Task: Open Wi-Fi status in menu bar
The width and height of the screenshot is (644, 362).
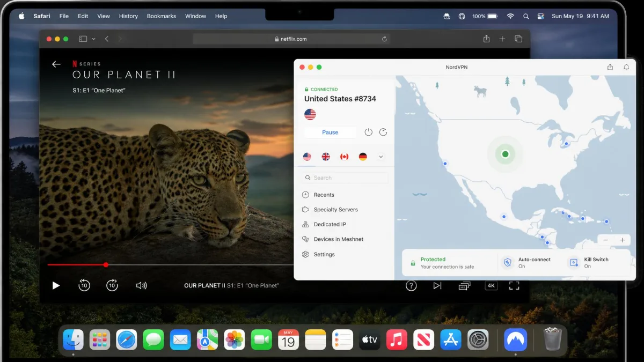Action: pos(510,16)
